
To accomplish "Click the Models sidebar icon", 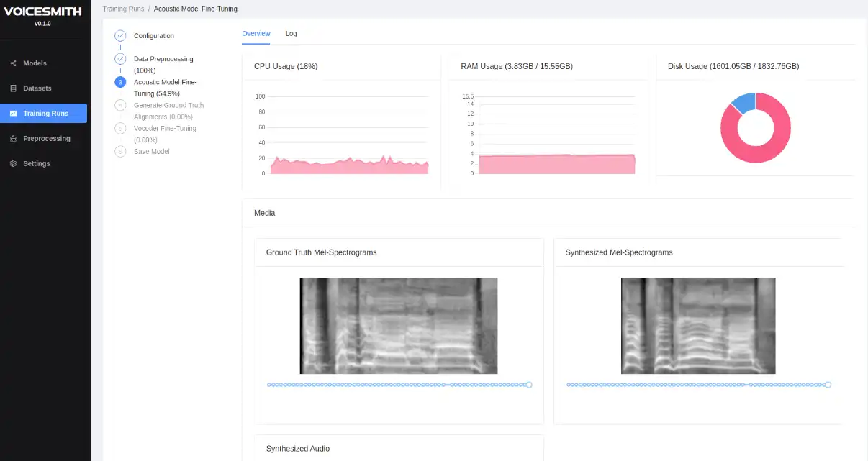I will tap(13, 63).
